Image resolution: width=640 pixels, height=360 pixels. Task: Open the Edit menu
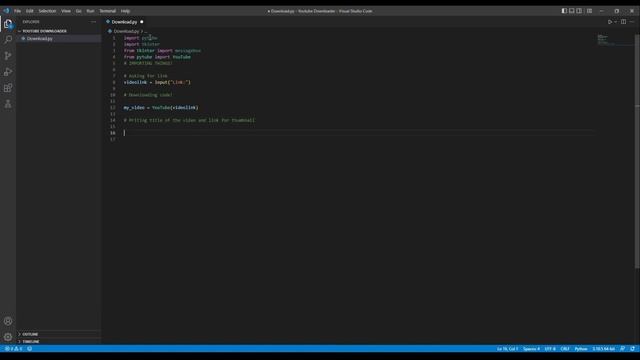click(30, 11)
